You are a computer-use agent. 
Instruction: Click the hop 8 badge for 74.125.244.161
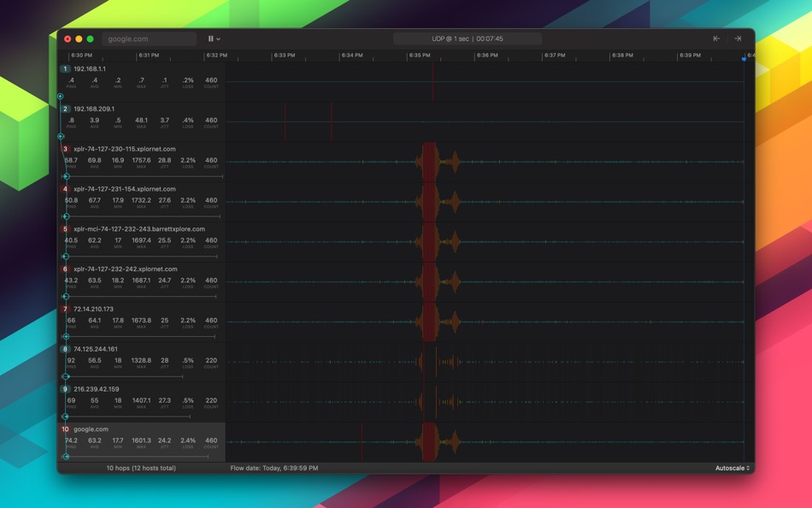(63, 348)
